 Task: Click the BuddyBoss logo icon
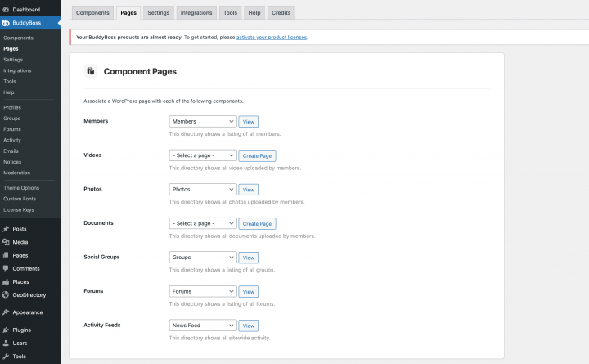click(6, 23)
